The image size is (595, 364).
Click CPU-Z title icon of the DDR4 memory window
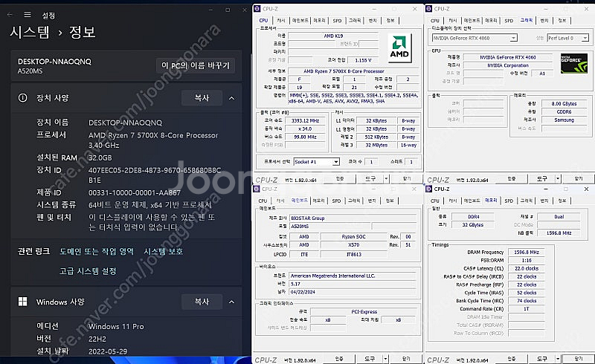[x=429, y=189]
